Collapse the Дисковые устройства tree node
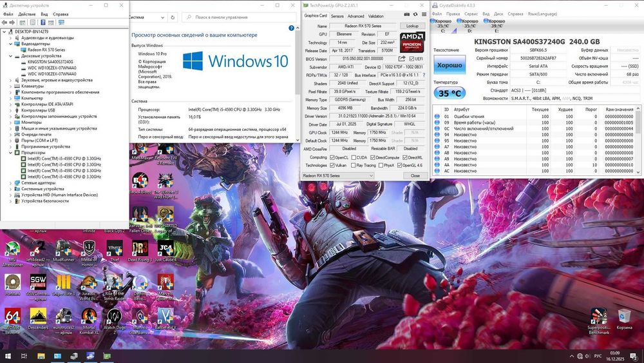This screenshot has width=644, height=363. click(x=11, y=56)
